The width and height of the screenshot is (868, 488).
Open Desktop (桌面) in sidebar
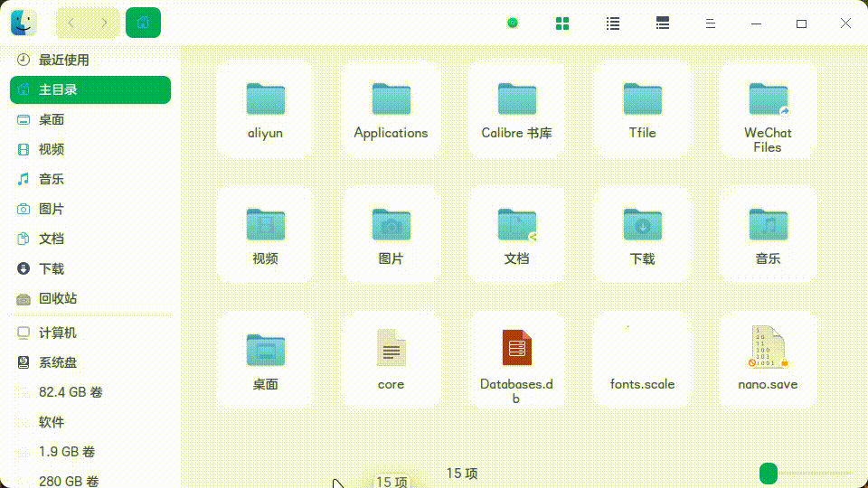click(x=90, y=119)
